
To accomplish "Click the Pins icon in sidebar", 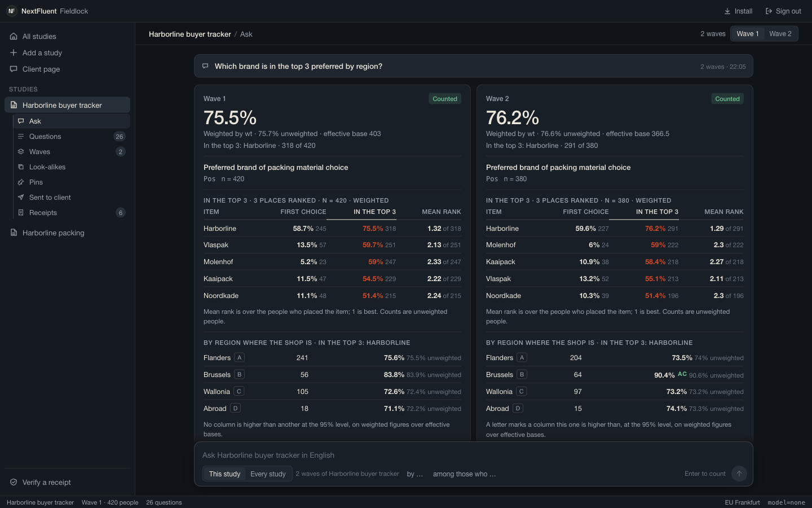I will pos(21,182).
